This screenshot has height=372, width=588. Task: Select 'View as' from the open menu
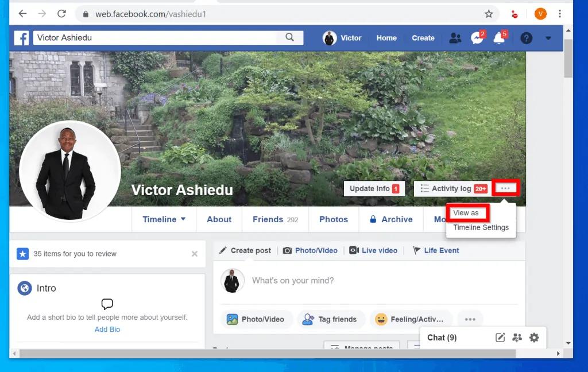click(x=467, y=212)
